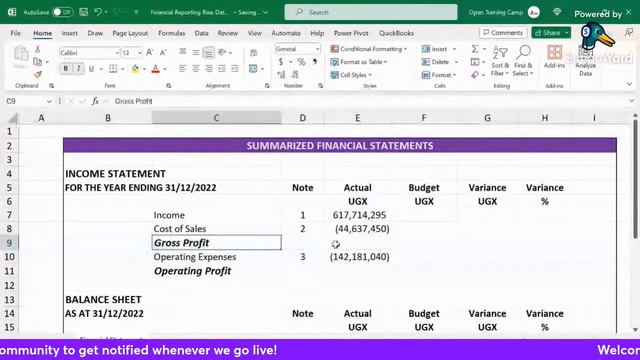Switch to the Data tab
Screen dimensions: 640x360
pos(201,33)
